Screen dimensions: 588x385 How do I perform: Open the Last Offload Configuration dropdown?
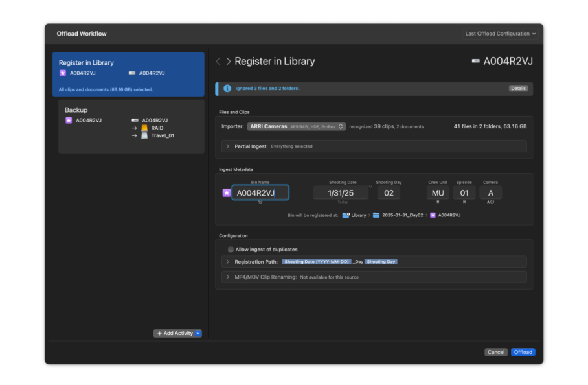coord(500,34)
